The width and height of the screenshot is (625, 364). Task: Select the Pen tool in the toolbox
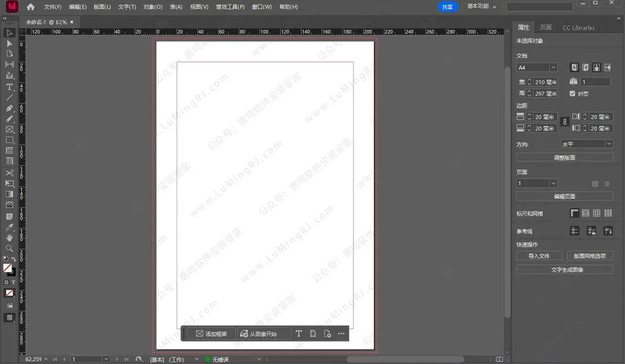(9, 108)
